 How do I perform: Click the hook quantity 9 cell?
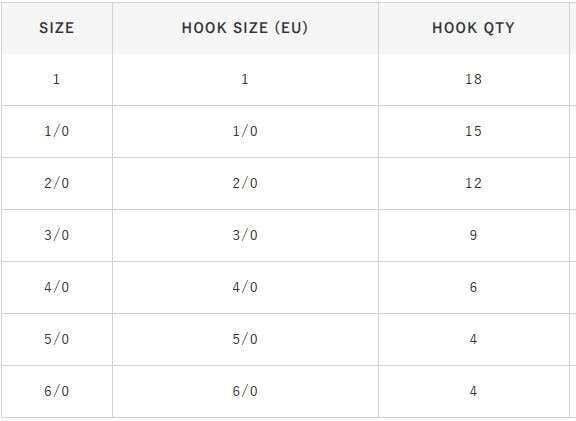474,235
